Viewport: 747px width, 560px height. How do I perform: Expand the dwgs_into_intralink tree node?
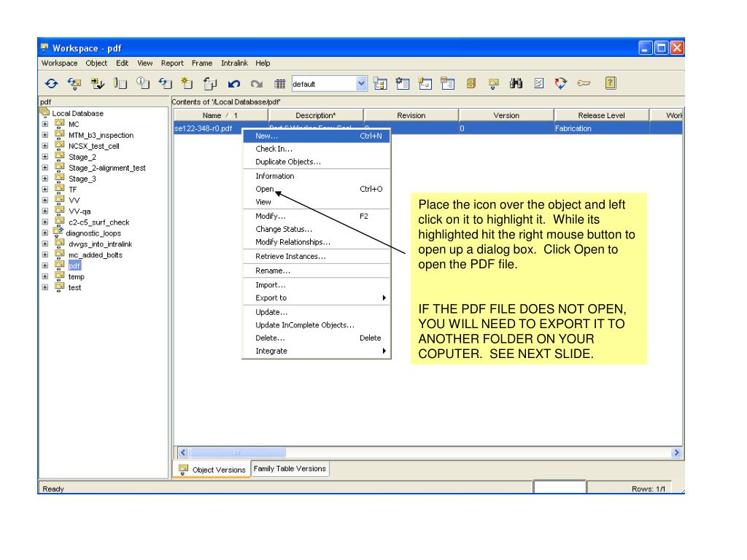click(x=45, y=244)
